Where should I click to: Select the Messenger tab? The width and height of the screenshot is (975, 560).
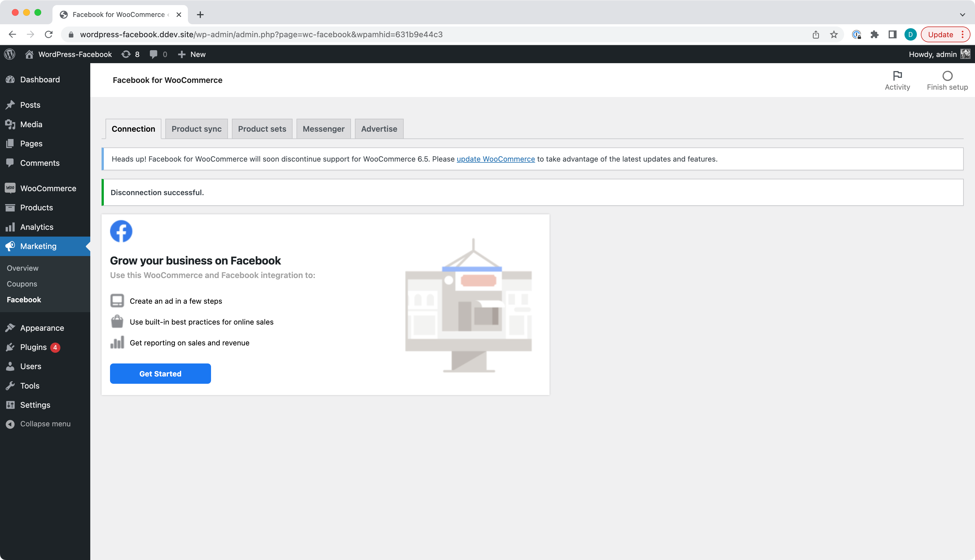[x=324, y=129]
